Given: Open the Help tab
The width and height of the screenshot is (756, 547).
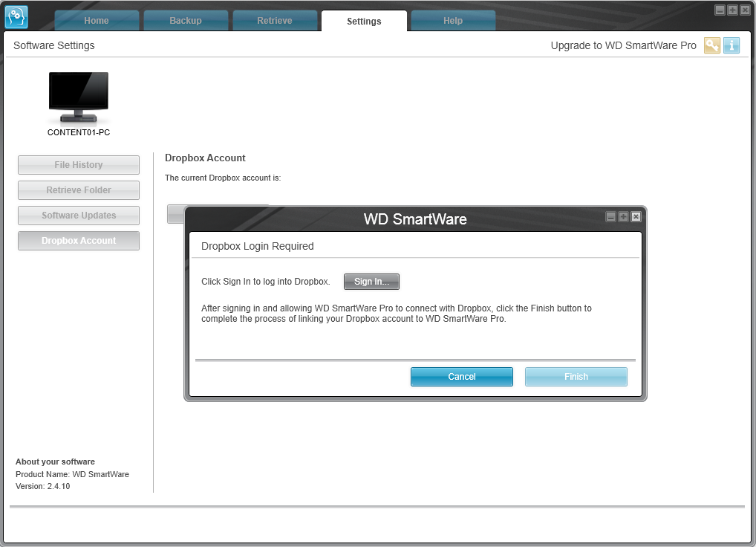Looking at the screenshot, I should (453, 21).
